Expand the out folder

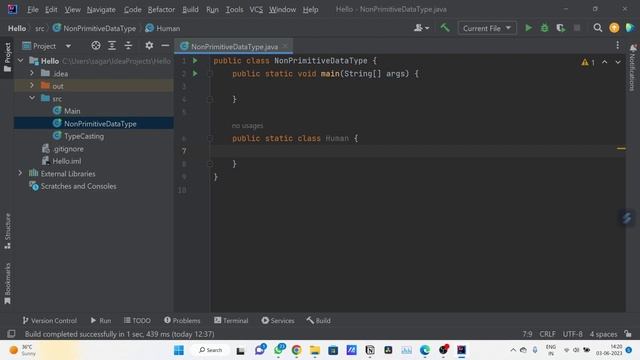tap(32, 86)
